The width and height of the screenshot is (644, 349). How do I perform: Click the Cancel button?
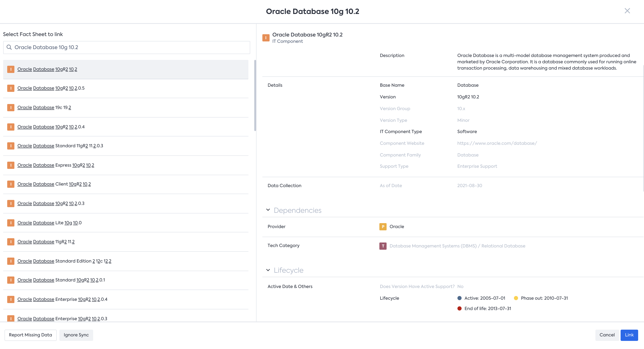[x=607, y=335]
